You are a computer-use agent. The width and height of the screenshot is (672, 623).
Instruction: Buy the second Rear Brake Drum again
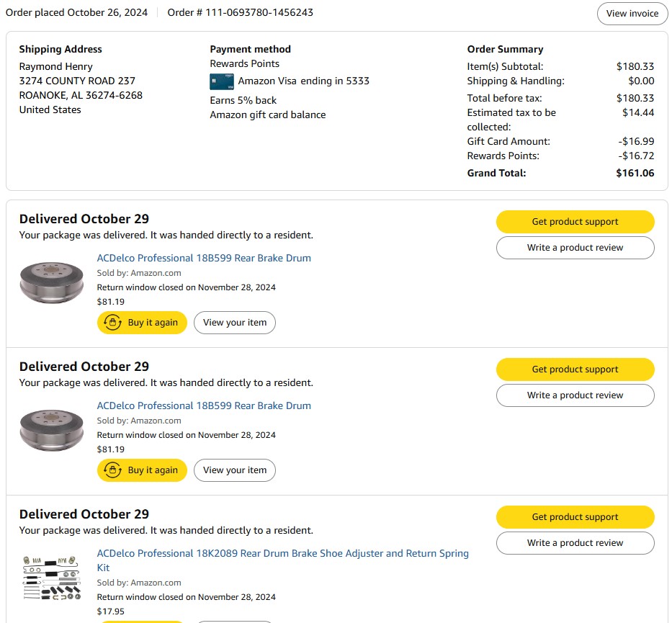[x=143, y=470]
